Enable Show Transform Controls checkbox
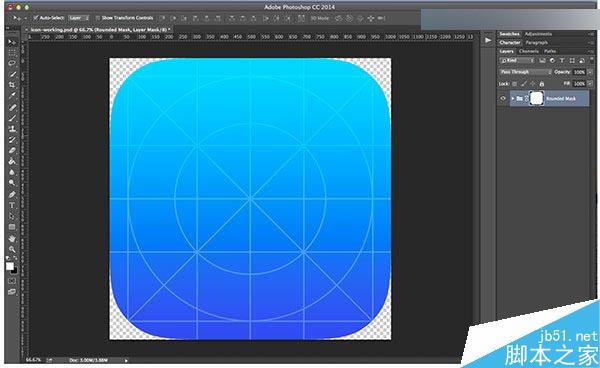600x368 pixels. (98, 18)
